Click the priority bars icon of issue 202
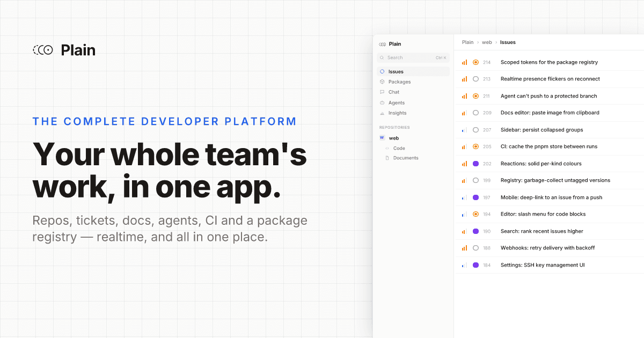Image resolution: width=644 pixels, height=338 pixels. [x=464, y=164]
